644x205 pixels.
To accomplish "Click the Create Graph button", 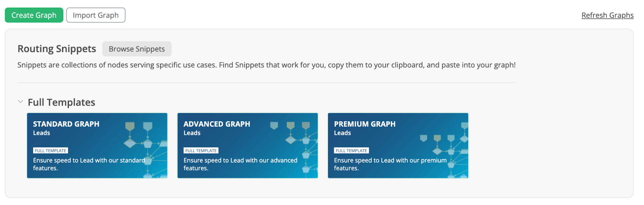I will [x=34, y=15].
